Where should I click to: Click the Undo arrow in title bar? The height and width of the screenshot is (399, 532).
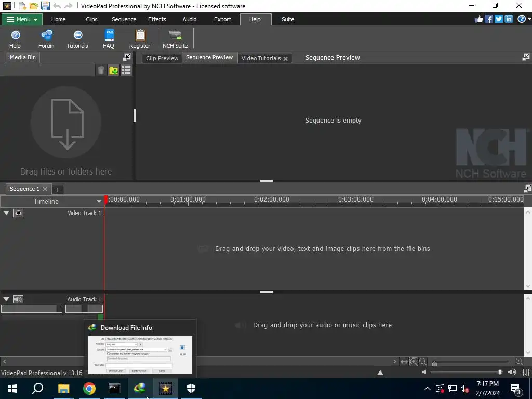pos(57,6)
